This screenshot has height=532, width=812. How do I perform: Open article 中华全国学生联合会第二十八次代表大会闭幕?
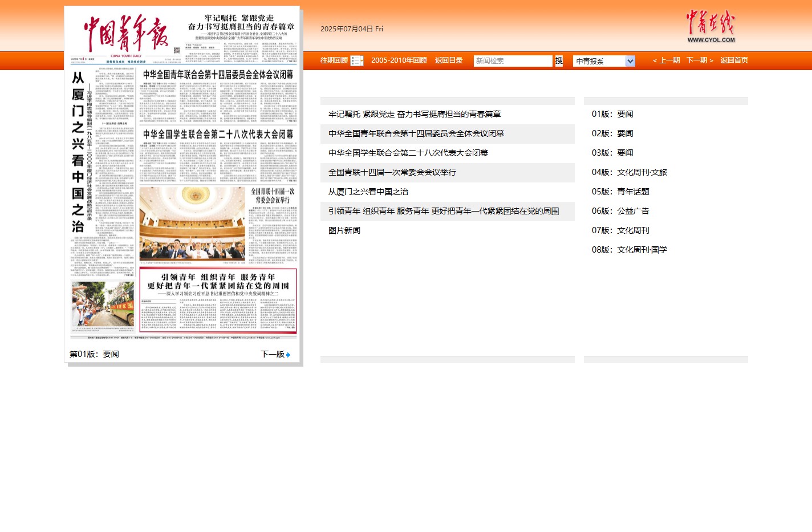point(408,153)
